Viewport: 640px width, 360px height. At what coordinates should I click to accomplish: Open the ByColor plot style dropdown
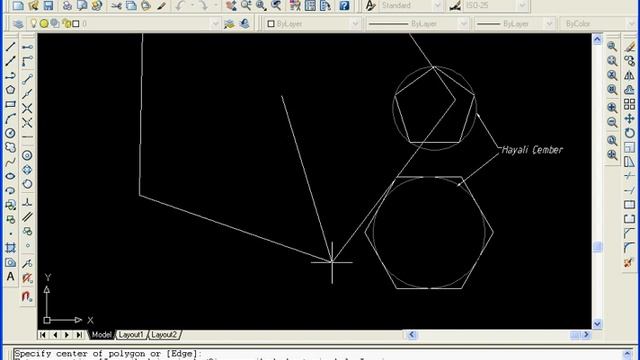[x=598, y=24]
